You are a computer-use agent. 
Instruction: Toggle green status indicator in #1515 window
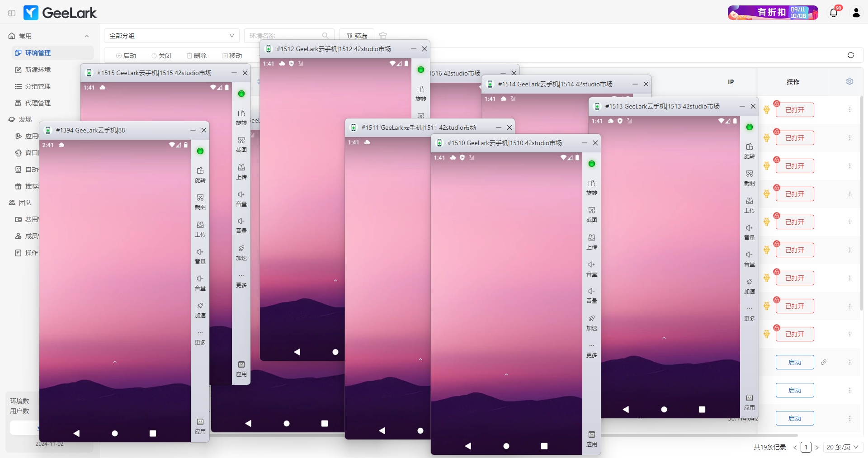point(241,94)
